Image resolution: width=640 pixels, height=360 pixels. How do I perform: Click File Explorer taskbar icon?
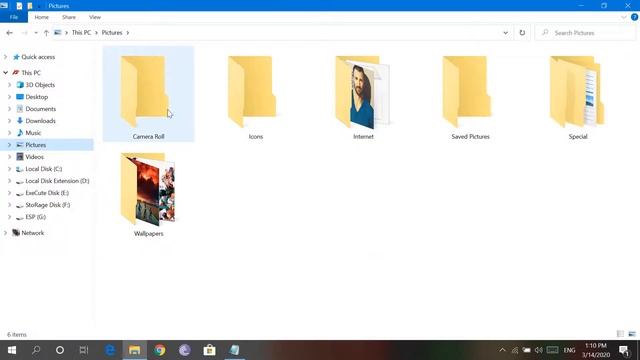click(x=135, y=350)
